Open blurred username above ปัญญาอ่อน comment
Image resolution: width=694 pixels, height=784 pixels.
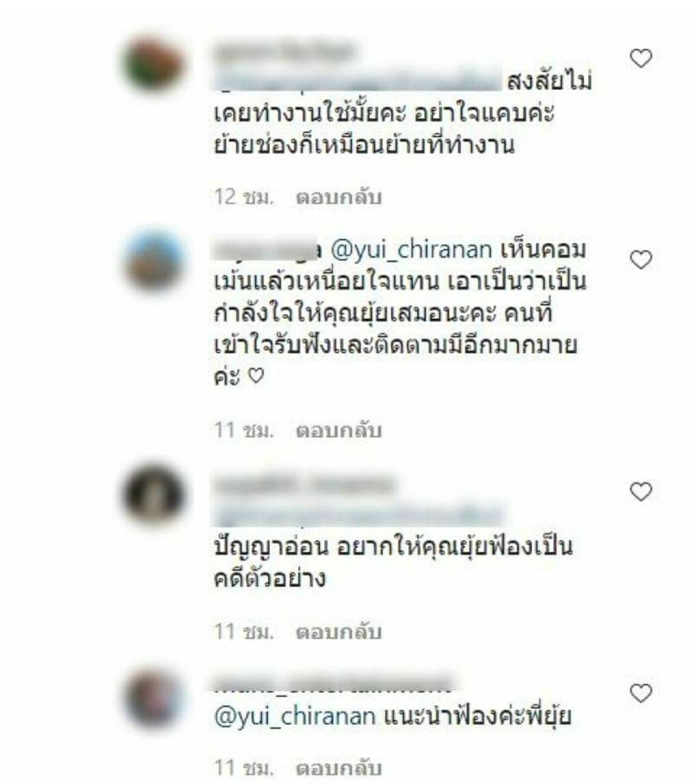pos(303,485)
